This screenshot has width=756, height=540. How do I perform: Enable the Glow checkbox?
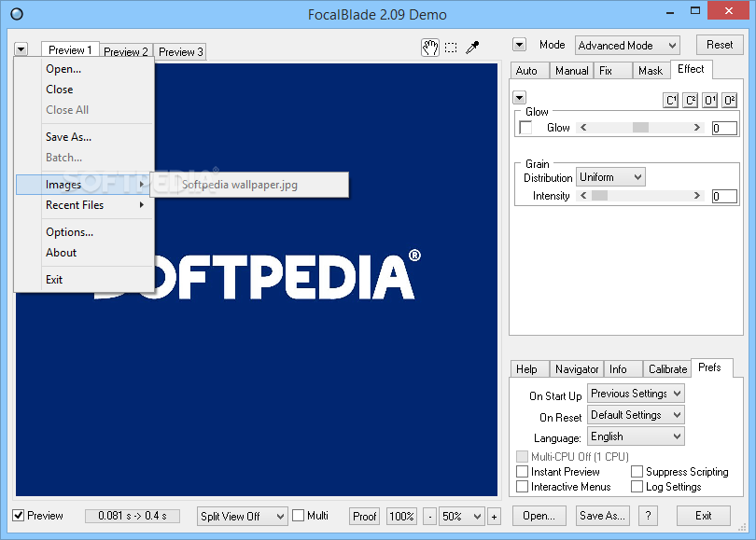[525, 128]
